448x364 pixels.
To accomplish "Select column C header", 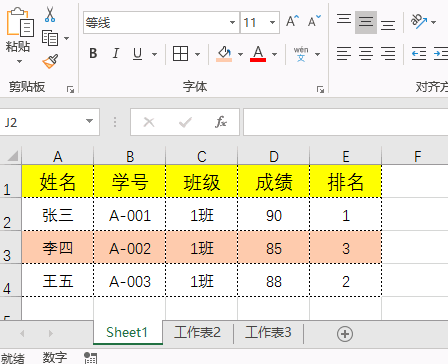I will coord(202,156).
